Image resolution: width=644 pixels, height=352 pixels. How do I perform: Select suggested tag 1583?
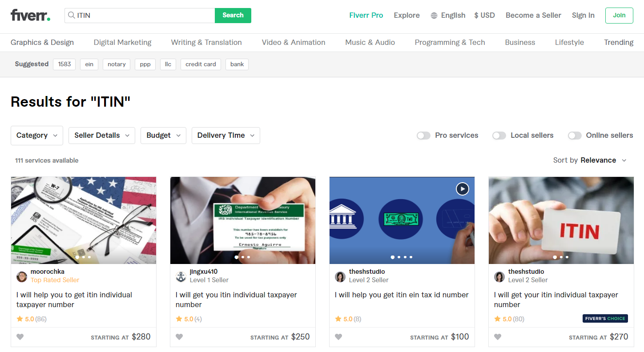[64, 64]
